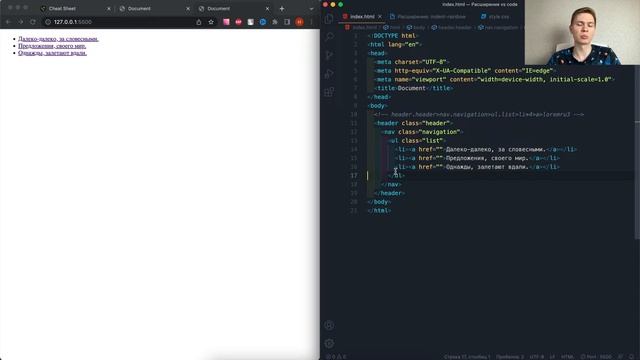
Task: Bookmark the page with star icon
Action: [211, 22]
